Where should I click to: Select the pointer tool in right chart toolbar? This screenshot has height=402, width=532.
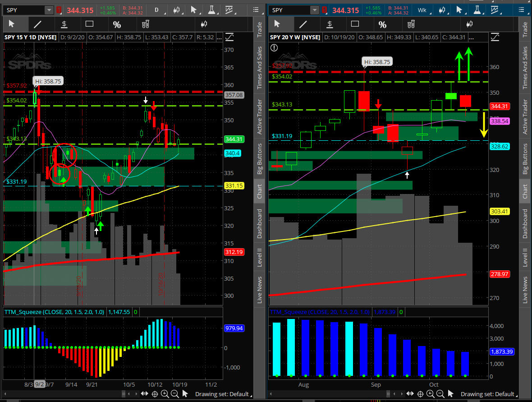pos(277,24)
